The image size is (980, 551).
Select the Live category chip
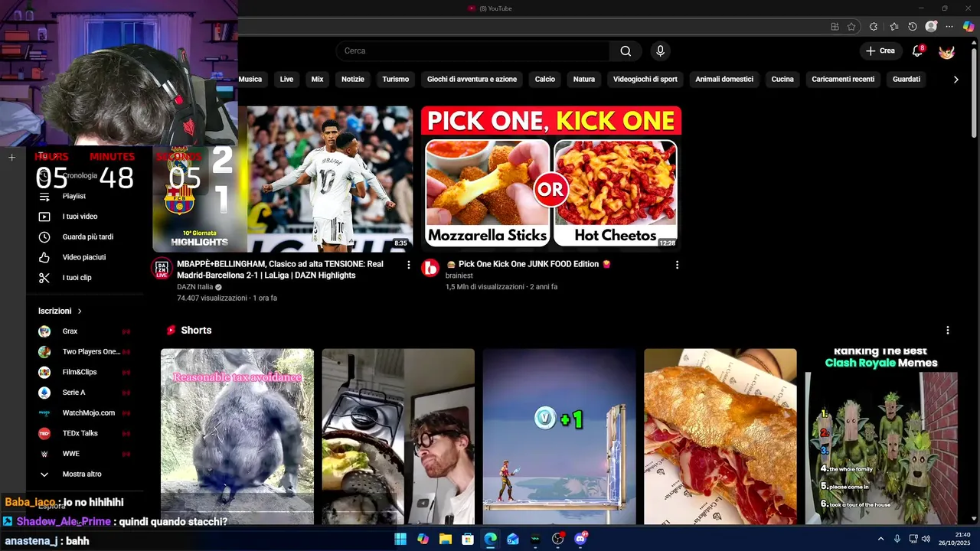[x=286, y=80]
